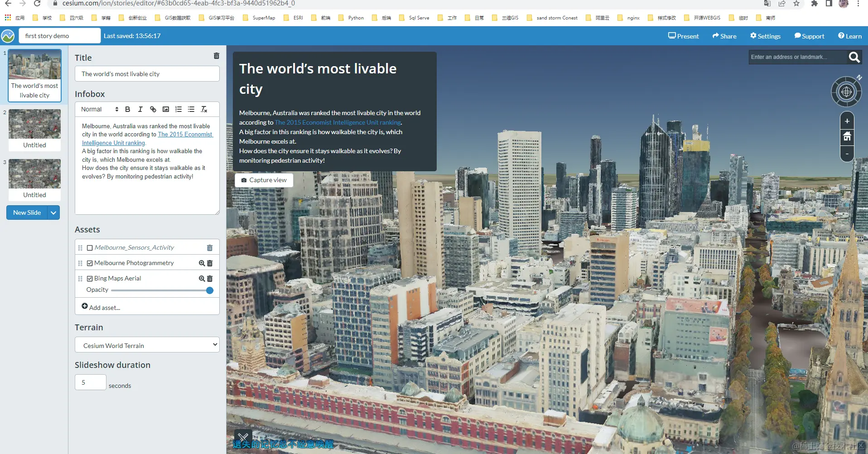Go back using the browser back arrow
The height and width of the screenshot is (454, 868).
[x=8, y=4]
